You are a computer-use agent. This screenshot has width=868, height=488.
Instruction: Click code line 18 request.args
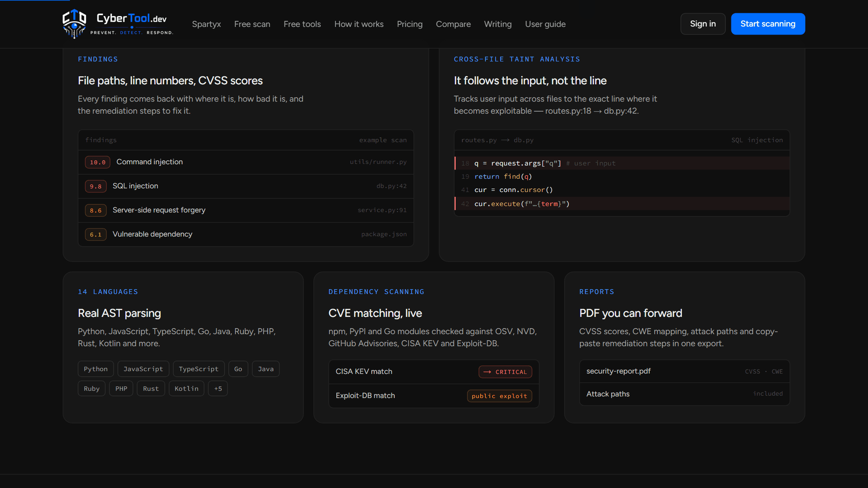pos(622,163)
